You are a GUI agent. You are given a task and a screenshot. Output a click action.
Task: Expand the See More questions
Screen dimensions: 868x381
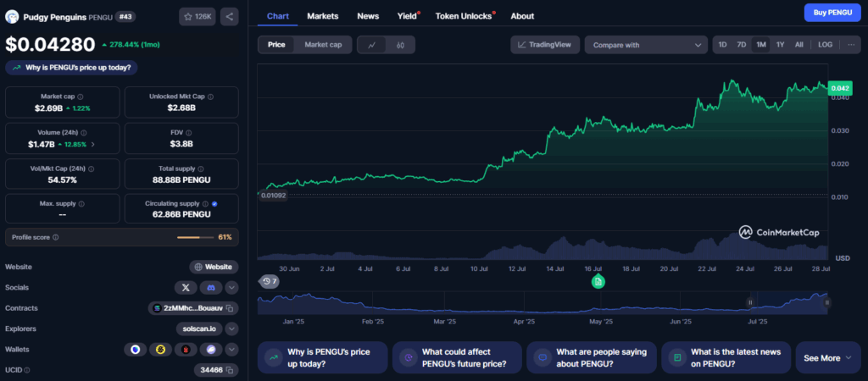[x=827, y=358]
